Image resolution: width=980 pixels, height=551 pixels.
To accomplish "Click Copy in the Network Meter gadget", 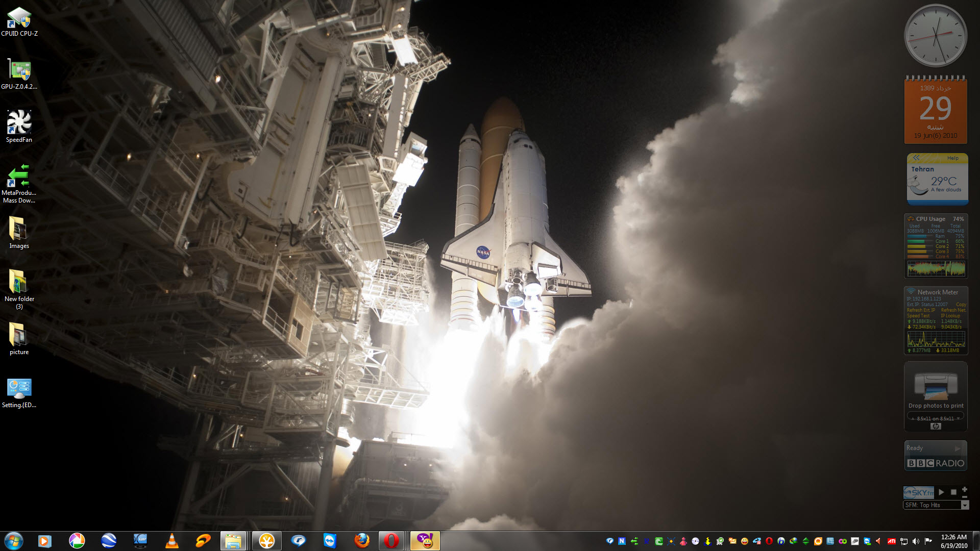I will pos(961,305).
